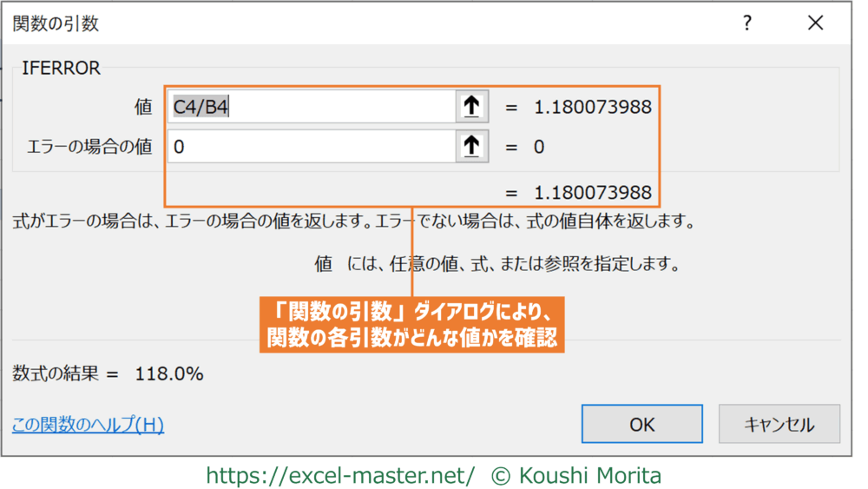Click the 1.180073988 result beside the 値 field

[x=592, y=108]
